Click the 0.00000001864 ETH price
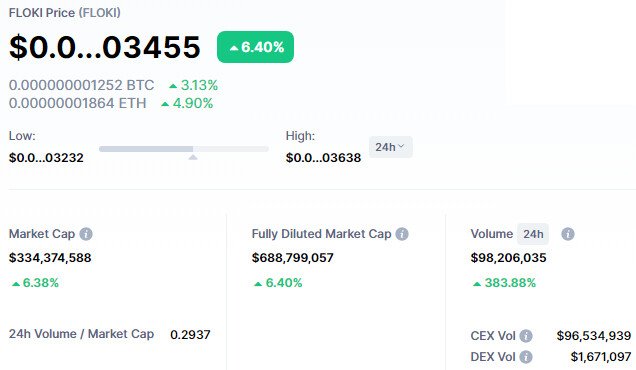This screenshot has width=636, height=370. click(x=77, y=103)
